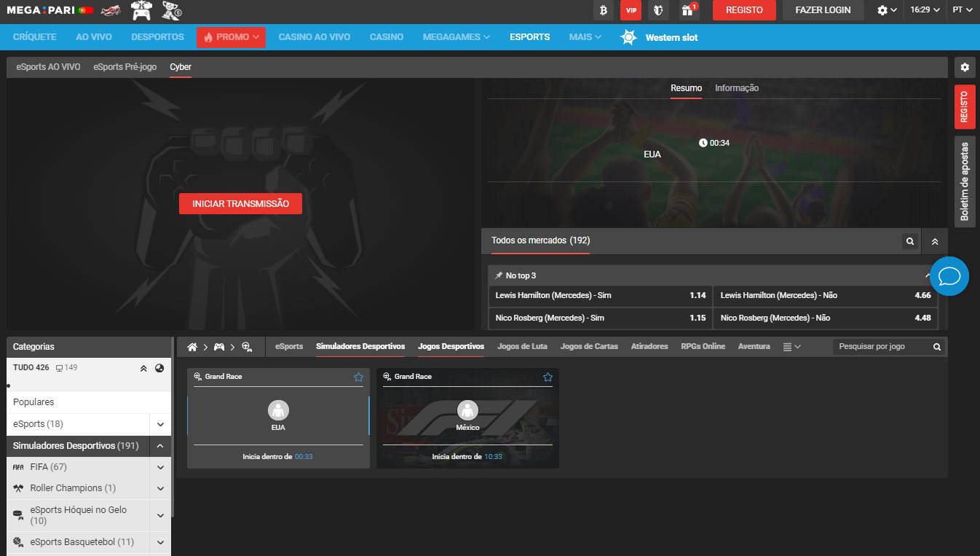Expand the FIFA (67) category
The width and height of the screenshot is (980, 556).
(x=160, y=467)
